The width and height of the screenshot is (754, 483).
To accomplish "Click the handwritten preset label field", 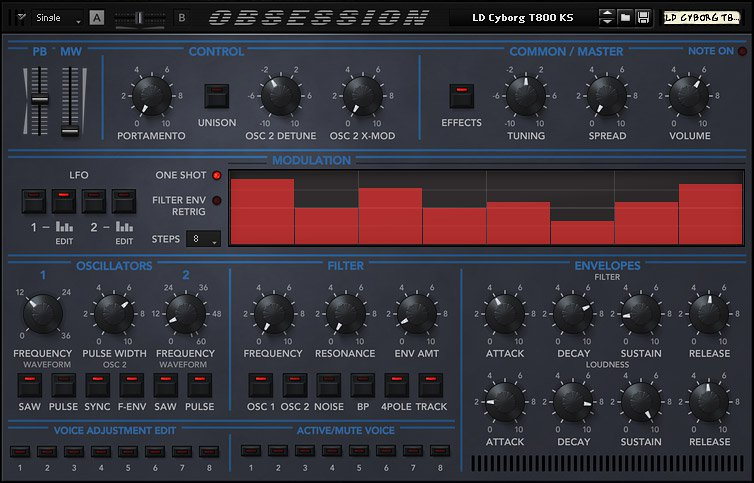I will click(702, 18).
